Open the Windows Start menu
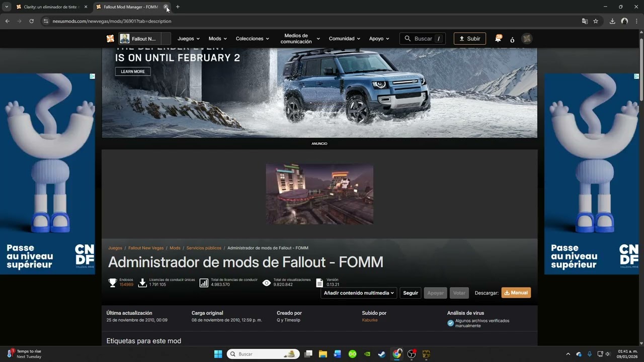644x362 pixels. (x=218, y=354)
